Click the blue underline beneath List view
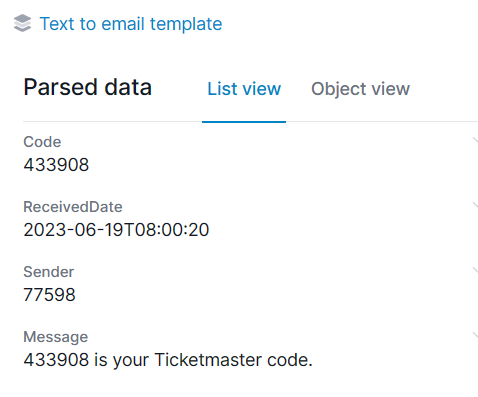Image resolution: width=478 pixels, height=397 pixels. coord(244,122)
